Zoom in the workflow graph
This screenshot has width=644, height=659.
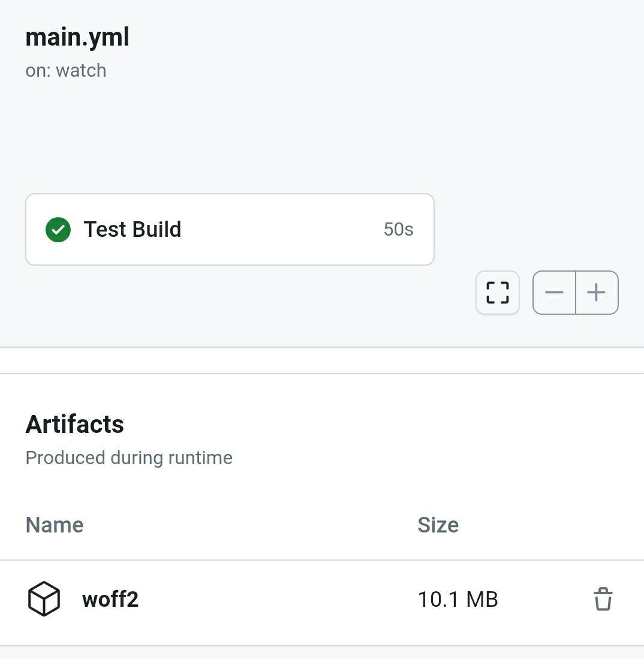coord(597,293)
